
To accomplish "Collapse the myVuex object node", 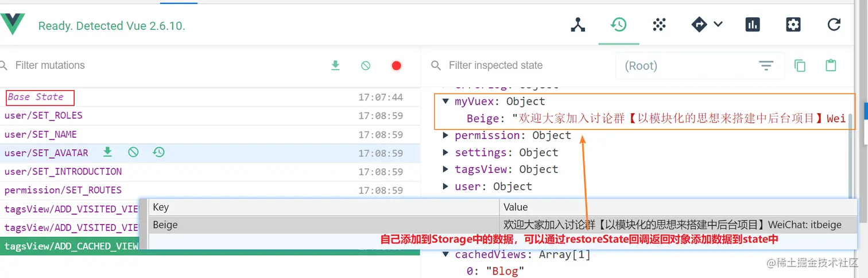I will [445, 102].
